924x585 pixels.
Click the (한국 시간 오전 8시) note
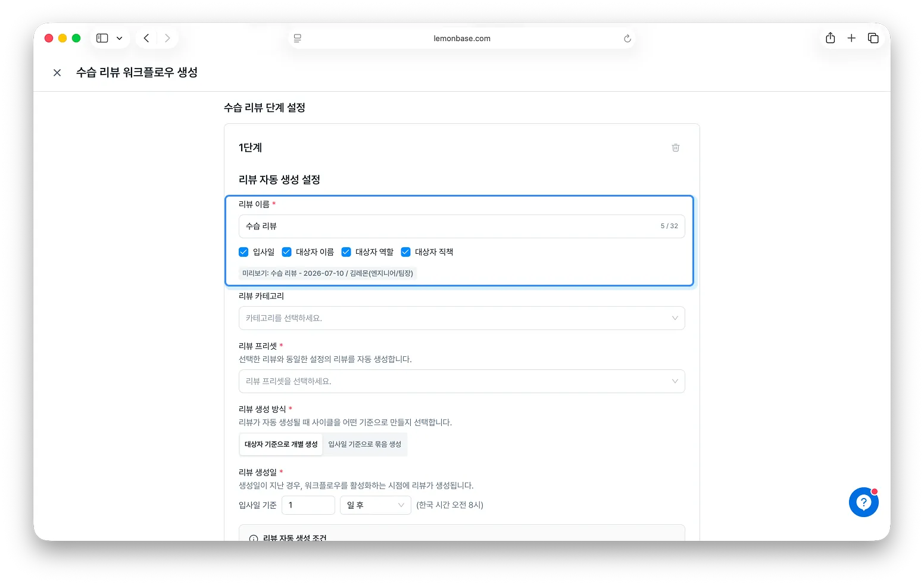click(450, 505)
